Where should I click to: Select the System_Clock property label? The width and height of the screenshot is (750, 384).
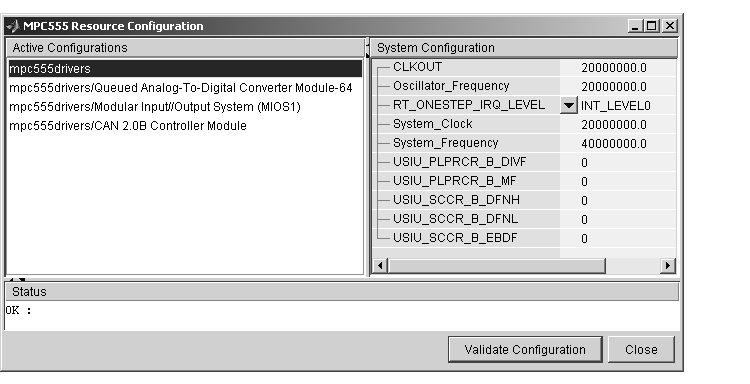(x=432, y=124)
